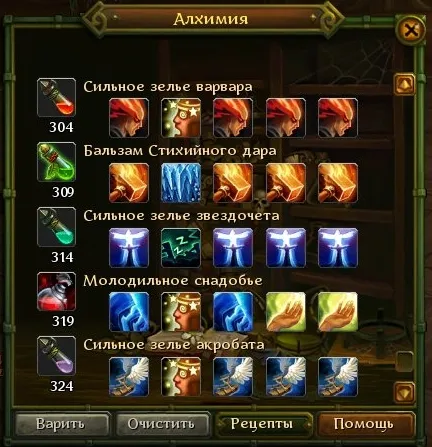432x447 pixels.
Task: Select the green elemental gift balm icon
Action: click(56, 162)
